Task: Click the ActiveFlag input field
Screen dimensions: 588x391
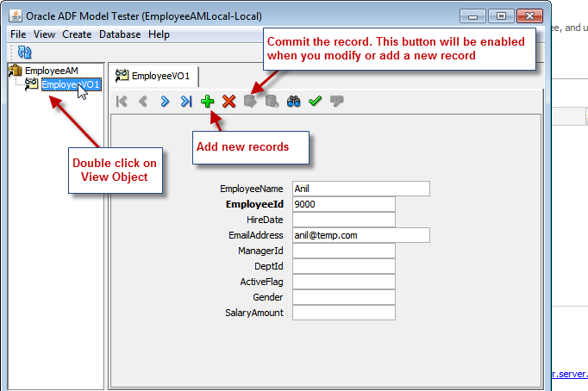Action: pyautogui.click(x=344, y=282)
